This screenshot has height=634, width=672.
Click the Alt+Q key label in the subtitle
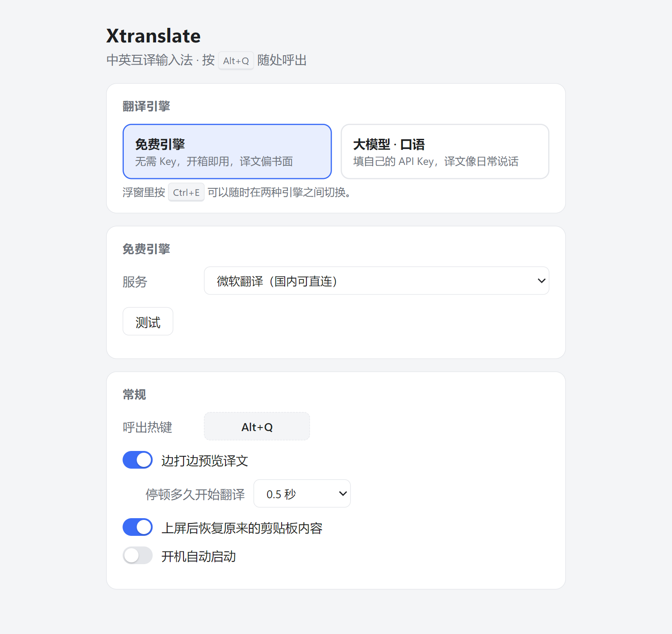236,61
